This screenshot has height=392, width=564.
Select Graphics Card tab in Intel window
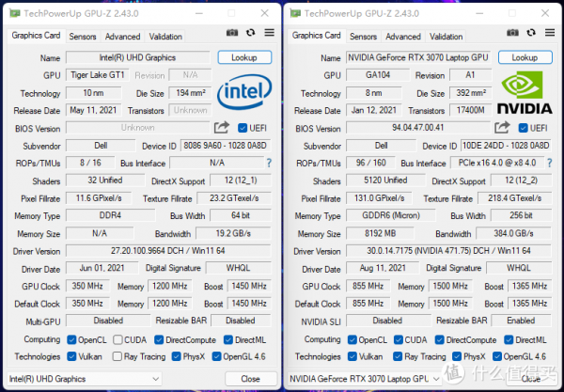pos(36,36)
